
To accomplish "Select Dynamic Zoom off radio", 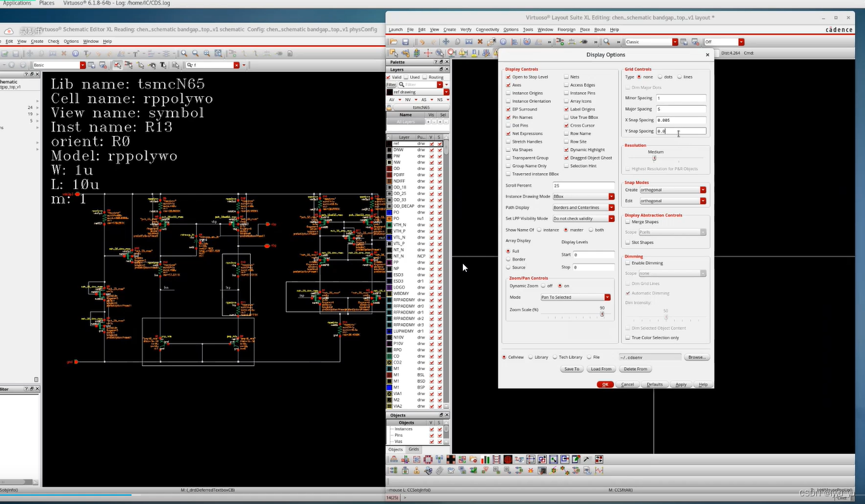I will click(x=542, y=286).
